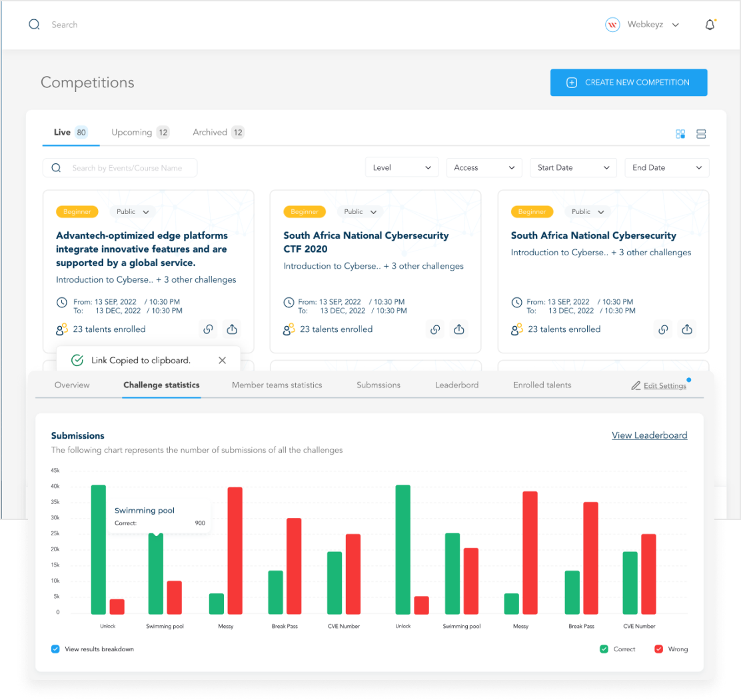Image resolution: width=741 pixels, height=700 pixels.
Task: Click share icon on Advantech competition card
Action: [232, 329]
